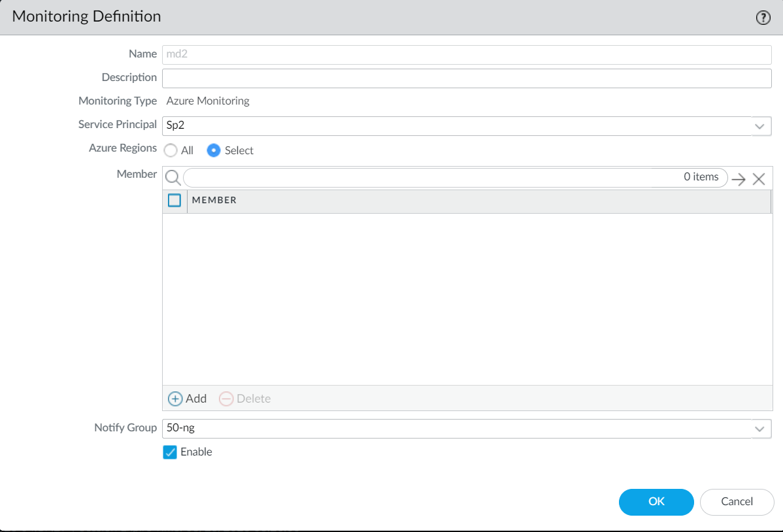Add a new member with the plus icon
This screenshot has height=532, width=783.
(175, 399)
